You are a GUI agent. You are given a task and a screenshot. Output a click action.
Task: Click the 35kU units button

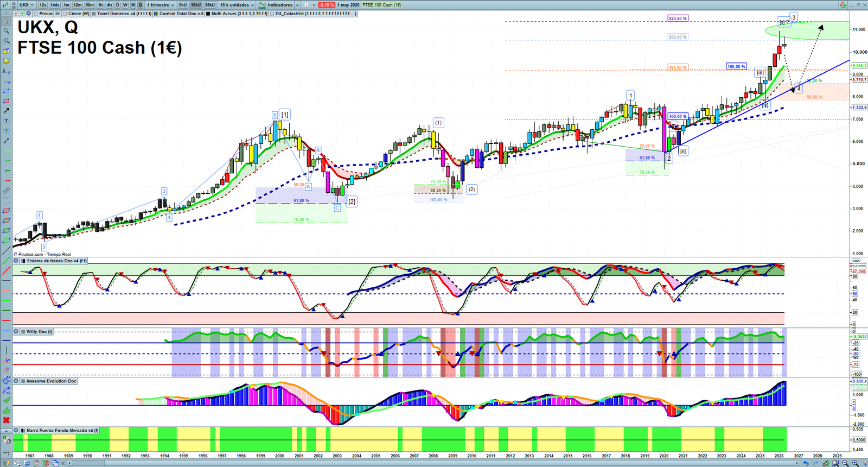pyautogui.click(x=209, y=5)
